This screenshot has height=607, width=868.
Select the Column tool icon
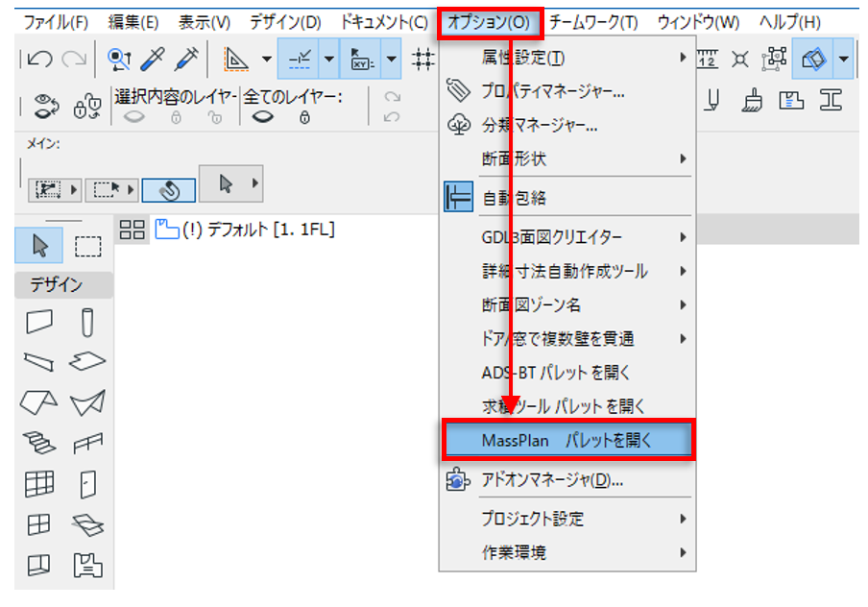(87, 323)
